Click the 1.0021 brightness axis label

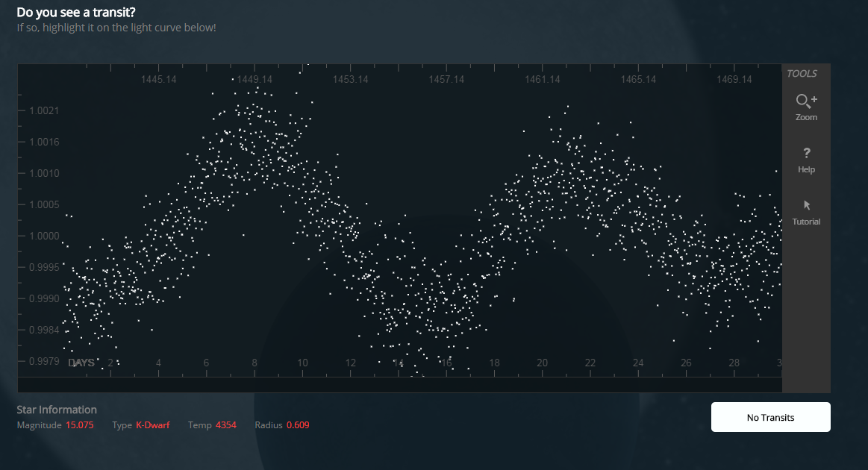44,110
